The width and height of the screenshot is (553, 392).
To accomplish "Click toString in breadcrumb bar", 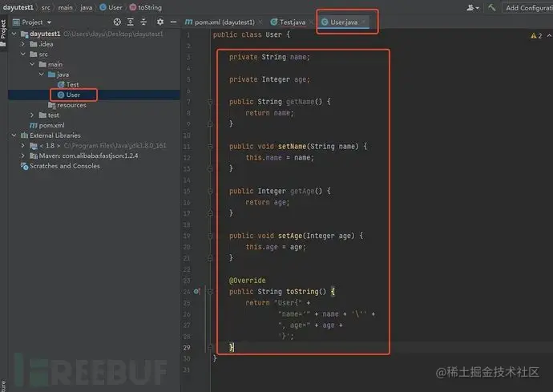I will (x=146, y=7).
